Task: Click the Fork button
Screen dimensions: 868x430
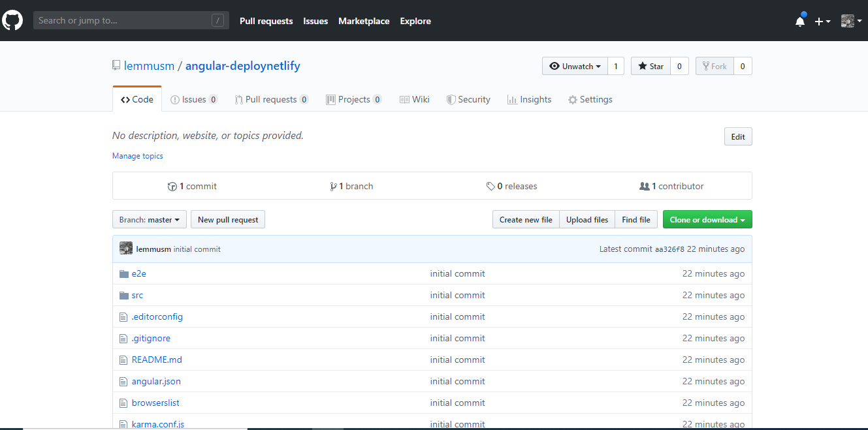Action: [715, 66]
